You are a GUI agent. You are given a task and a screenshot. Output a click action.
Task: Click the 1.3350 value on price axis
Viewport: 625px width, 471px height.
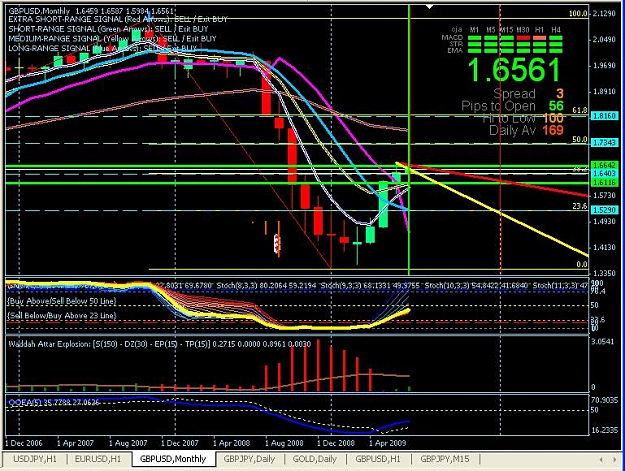(x=604, y=273)
